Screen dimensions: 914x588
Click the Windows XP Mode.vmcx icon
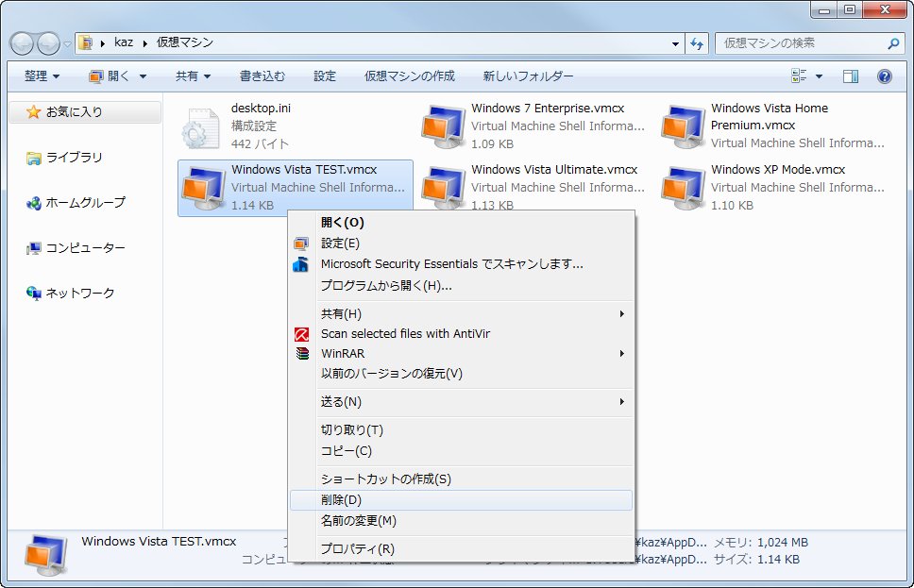click(x=683, y=187)
